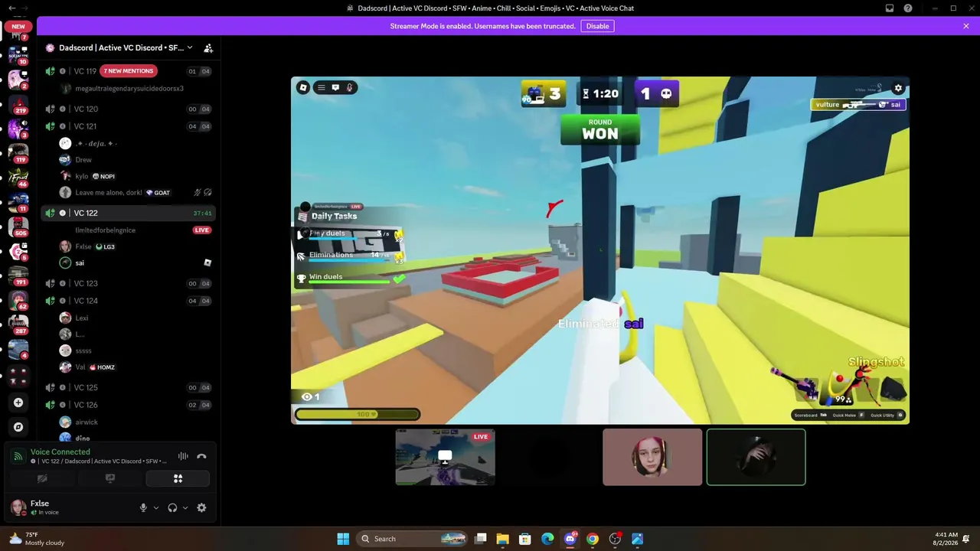
Task: Click the Add a Server plus icon
Action: coord(18,403)
